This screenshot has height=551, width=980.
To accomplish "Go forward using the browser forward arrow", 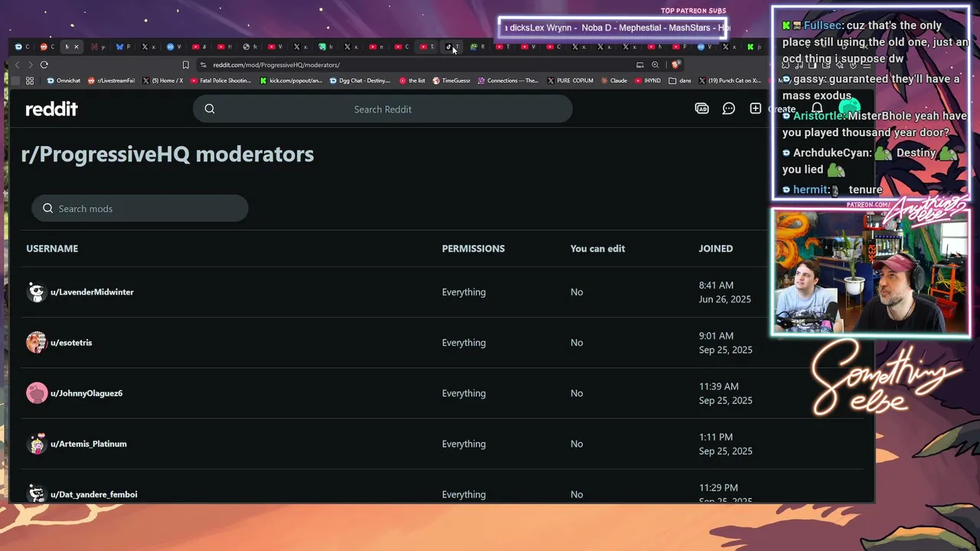I will 30,65.
